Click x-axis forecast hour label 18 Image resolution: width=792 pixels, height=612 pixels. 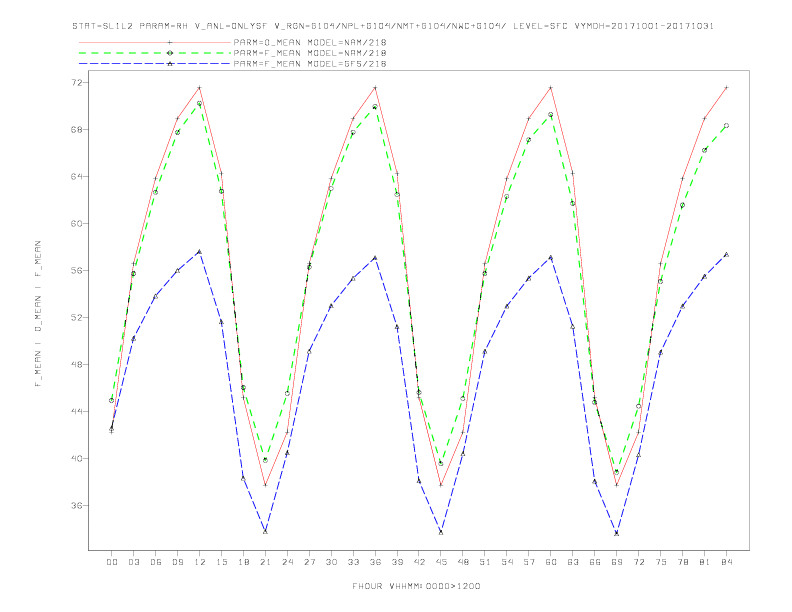[x=243, y=562]
